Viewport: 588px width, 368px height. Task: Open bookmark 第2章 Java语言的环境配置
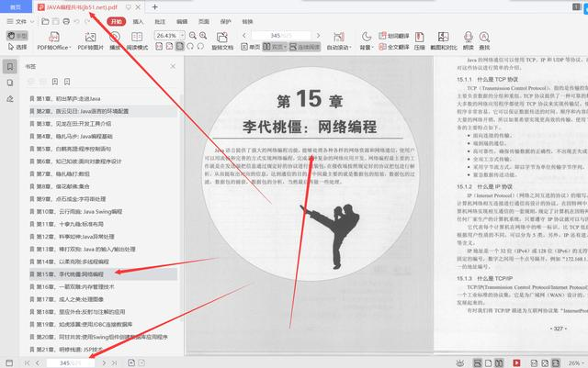point(103,111)
